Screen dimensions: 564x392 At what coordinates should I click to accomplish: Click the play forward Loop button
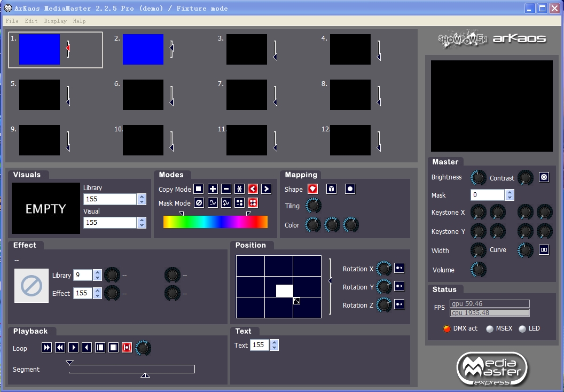point(73,347)
